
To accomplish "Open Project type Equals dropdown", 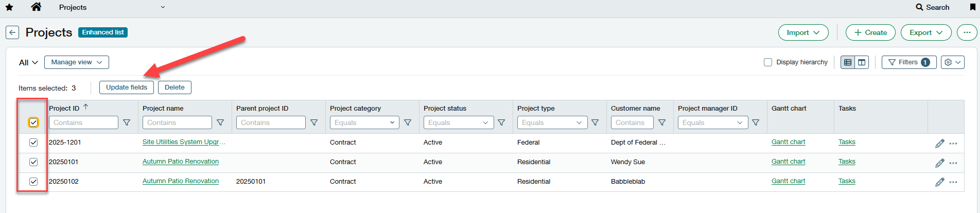I will (552, 122).
